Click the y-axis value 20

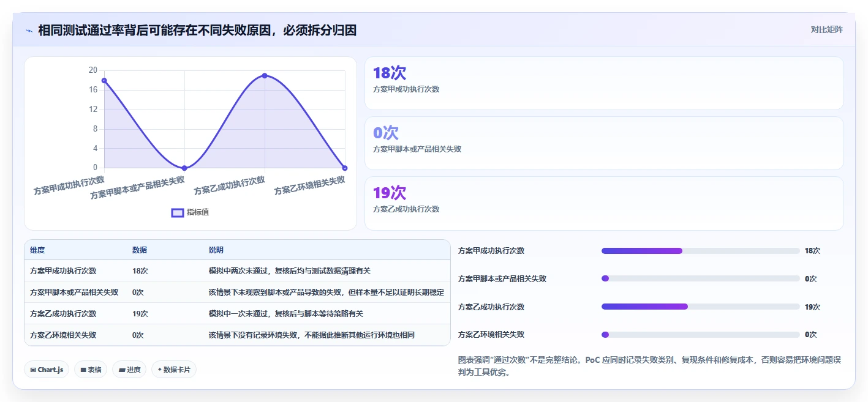coord(93,70)
